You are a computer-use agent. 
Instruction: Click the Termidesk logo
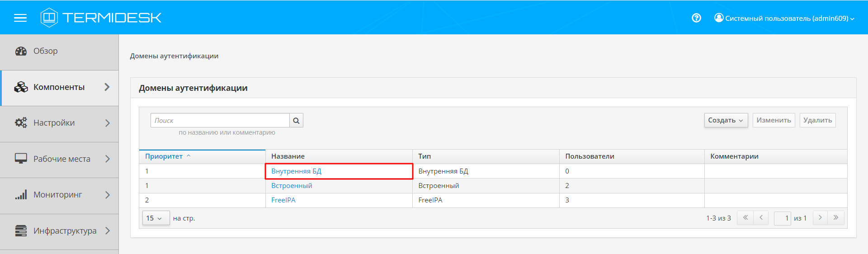101,18
